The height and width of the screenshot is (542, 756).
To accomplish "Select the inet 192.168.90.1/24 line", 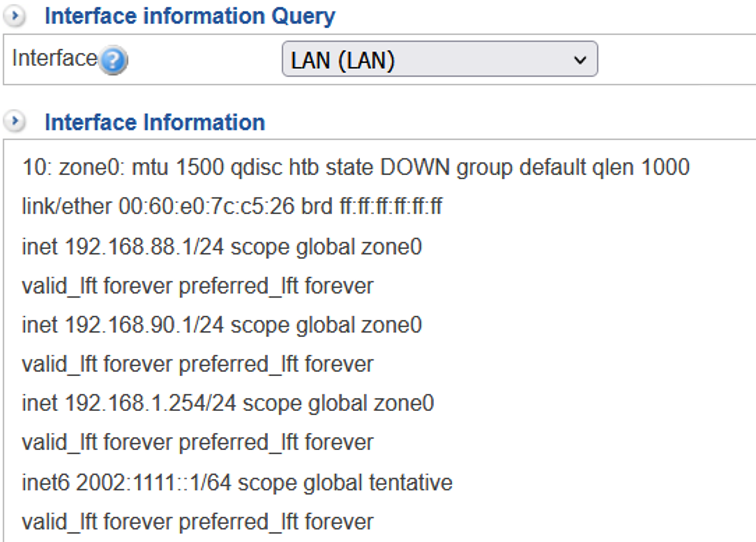I will tap(222, 325).
